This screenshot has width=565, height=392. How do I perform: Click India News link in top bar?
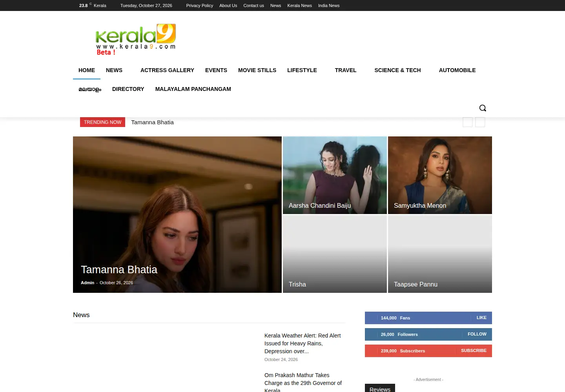click(x=329, y=5)
